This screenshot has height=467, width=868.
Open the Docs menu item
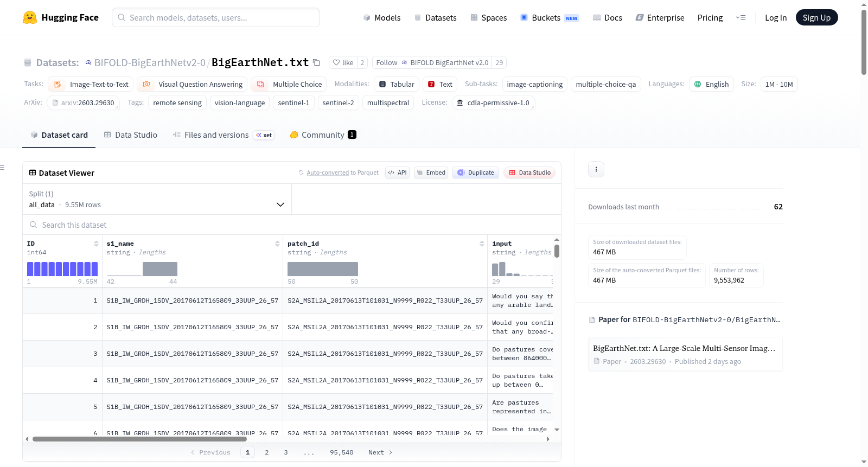click(608, 17)
